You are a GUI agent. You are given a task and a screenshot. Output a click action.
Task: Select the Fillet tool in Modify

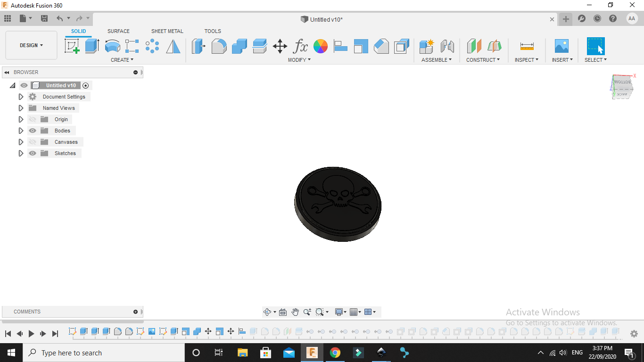pyautogui.click(x=219, y=46)
